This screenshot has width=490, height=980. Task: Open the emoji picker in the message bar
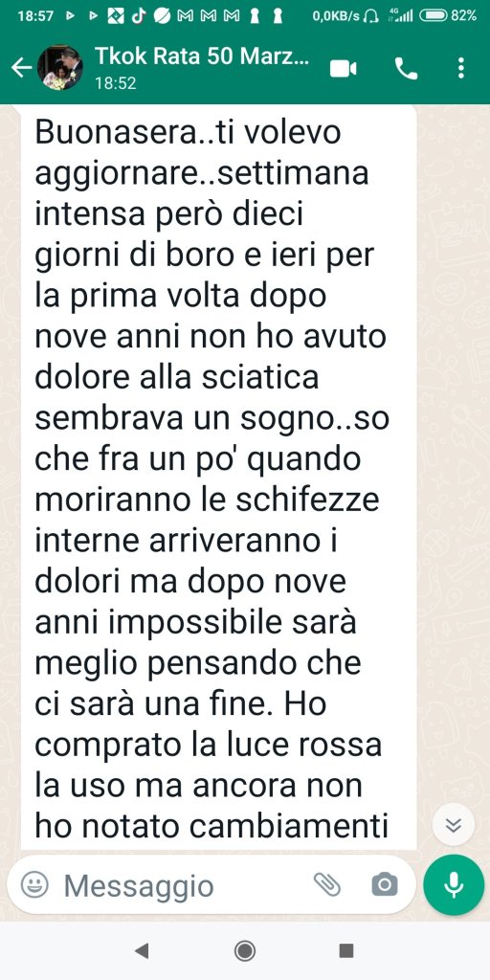pos(34,884)
